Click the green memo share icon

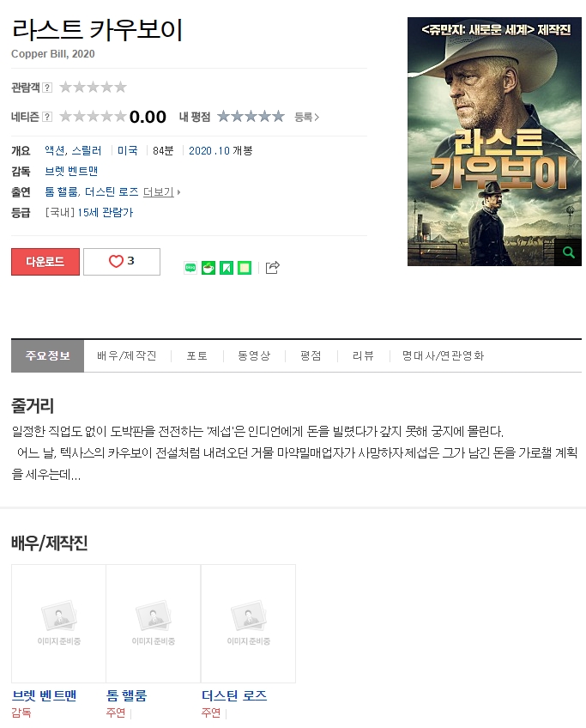pos(245,268)
